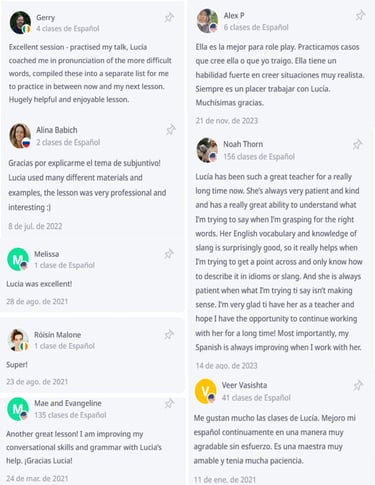Pin Melissa's review
Image resolution: width=375 pixels, height=485 pixels.
click(x=169, y=254)
